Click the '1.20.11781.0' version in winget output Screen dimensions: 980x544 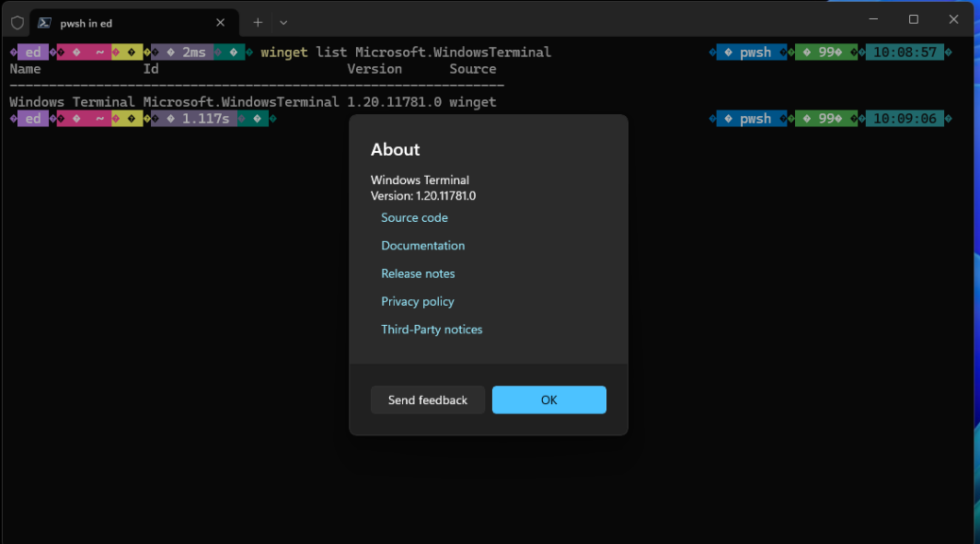point(395,102)
